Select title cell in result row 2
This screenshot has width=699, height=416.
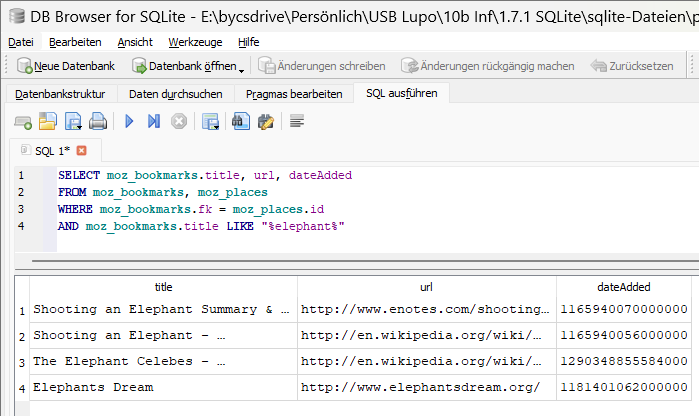click(163, 335)
